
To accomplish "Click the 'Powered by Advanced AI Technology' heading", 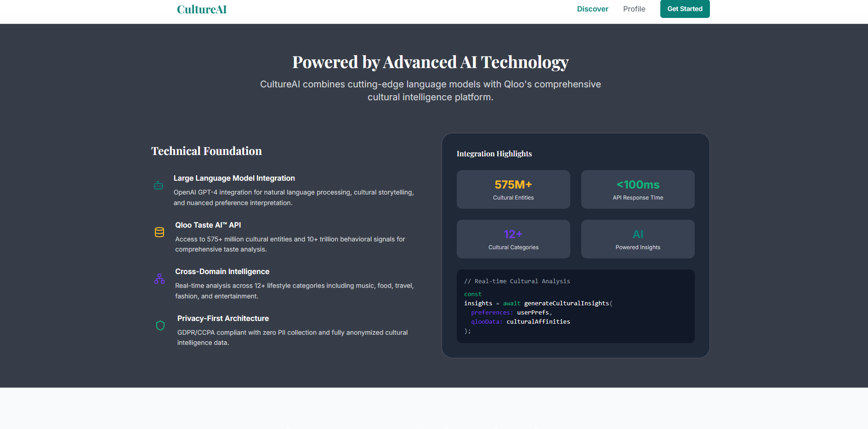I will 431,62.
